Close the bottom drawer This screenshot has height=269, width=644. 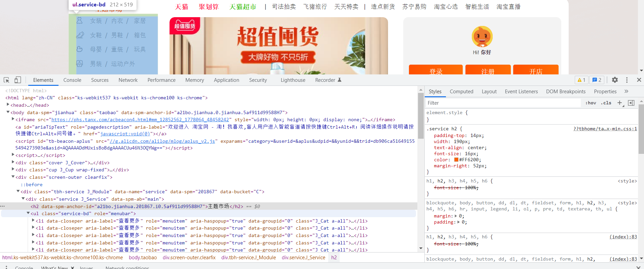tap(638, 267)
